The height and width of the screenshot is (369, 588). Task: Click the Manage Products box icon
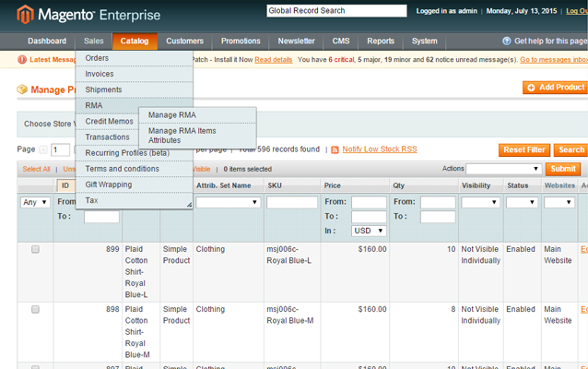(x=22, y=89)
